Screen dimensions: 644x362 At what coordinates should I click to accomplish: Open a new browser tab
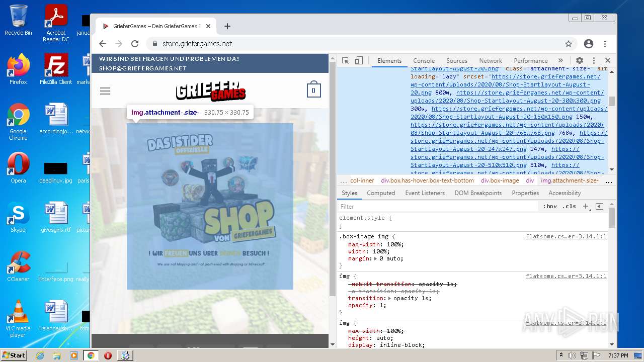[227, 26]
